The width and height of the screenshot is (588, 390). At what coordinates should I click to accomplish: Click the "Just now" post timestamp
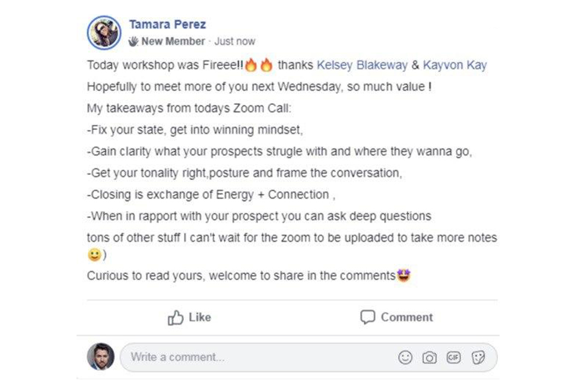point(235,41)
